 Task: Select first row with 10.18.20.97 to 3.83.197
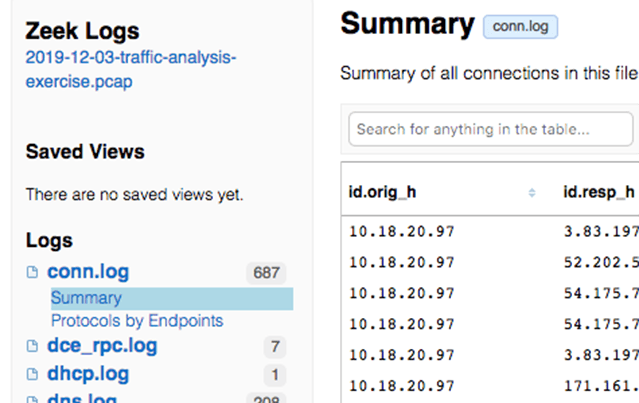click(490, 231)
